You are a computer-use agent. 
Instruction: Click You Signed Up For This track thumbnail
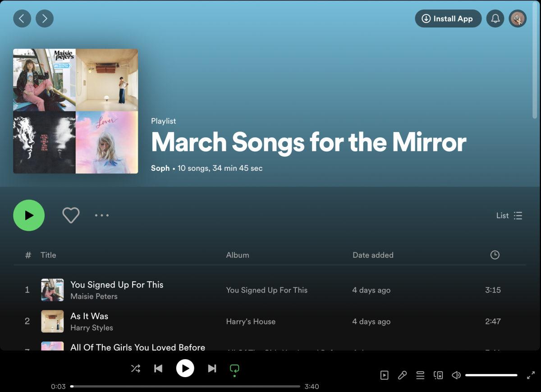[52, 290]
